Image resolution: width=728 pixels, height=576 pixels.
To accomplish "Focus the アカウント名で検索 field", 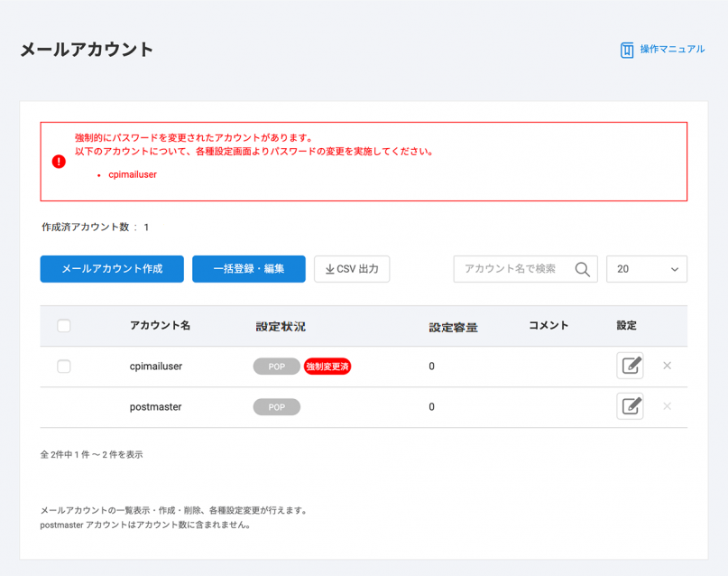I will click(x=514, y=269).
